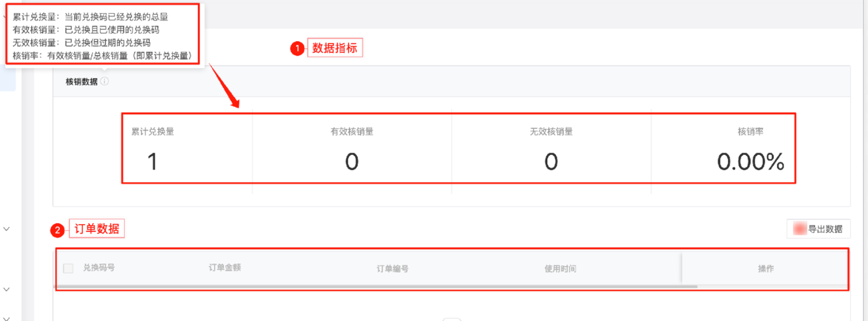Click the red circle badge numbered 1
Viewport: 868px width, 321px height.
tap(298, 49)
